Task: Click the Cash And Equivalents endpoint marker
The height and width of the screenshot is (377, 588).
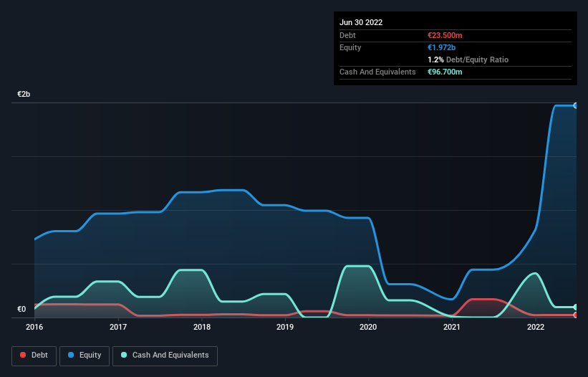Action: coord(576,307)
